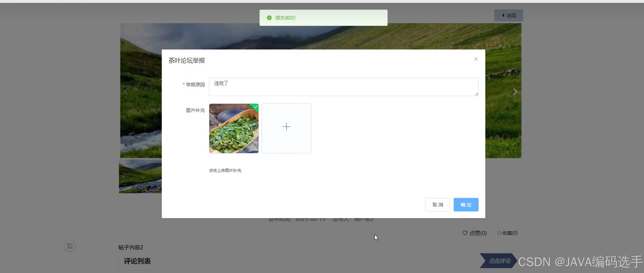Click the left chevron on the image carousel

(x=126, y=92)
